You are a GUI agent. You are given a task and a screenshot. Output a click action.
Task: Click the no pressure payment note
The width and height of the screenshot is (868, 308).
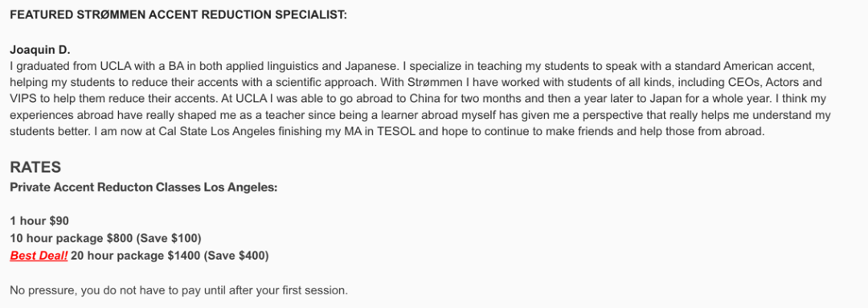click(x=178, y=290)
